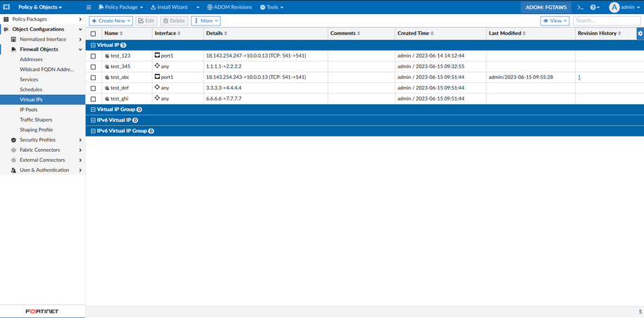Click the test_def details 3.3.3.3->4.4.4.4

pos(223,88)
